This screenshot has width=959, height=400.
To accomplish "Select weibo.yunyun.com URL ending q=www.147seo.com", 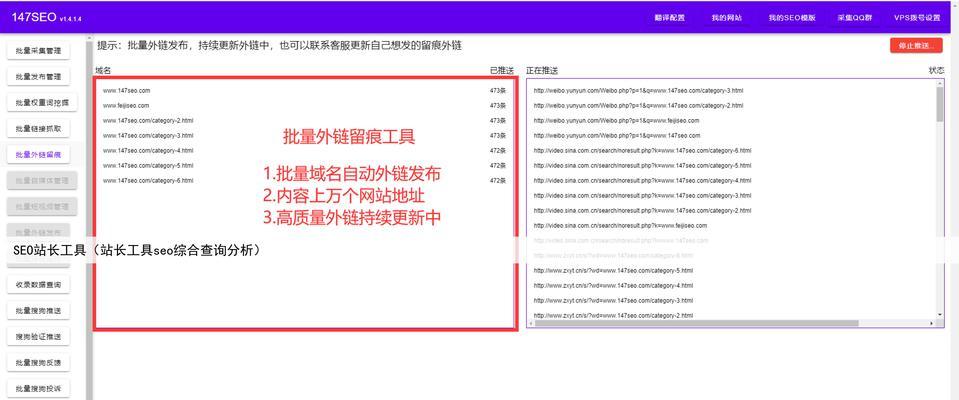I will pyautogui.click(x=616, y=135).
